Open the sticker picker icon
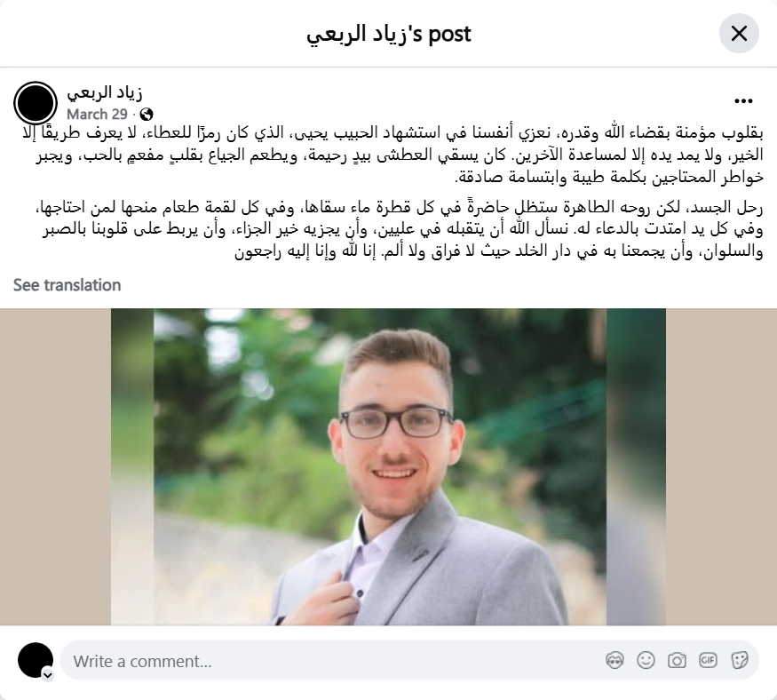Image resolution: width=777 pixels, height=700 pixels. tap(739, 660)
